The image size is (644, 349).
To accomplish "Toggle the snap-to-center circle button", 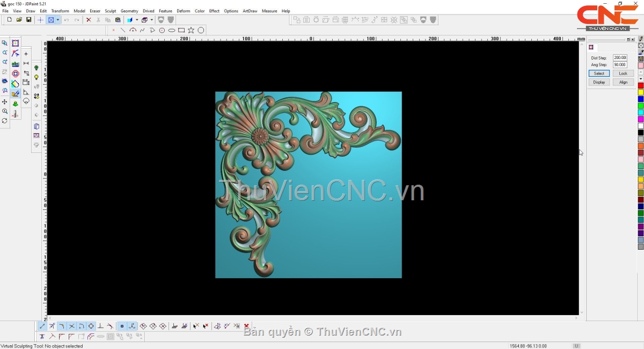I will tap(91, 326).
